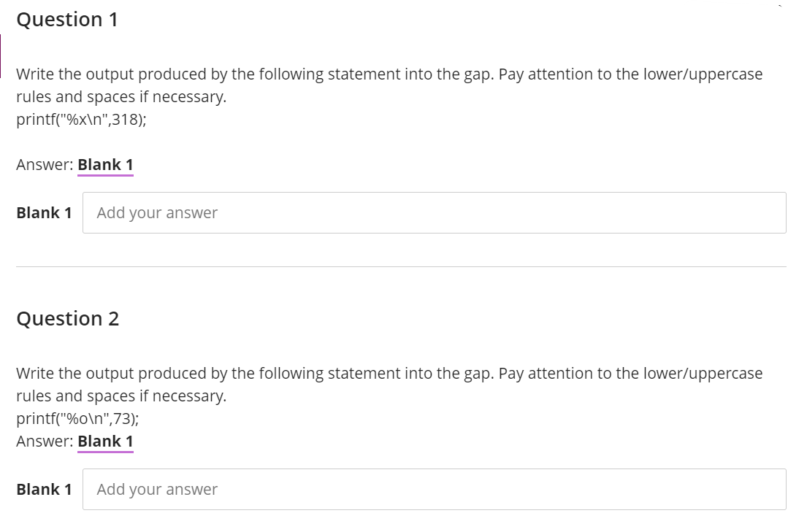Select the "Blank 1" link under Question 1 answer
This screenshot has width=807, height=532.
(104, 164)
